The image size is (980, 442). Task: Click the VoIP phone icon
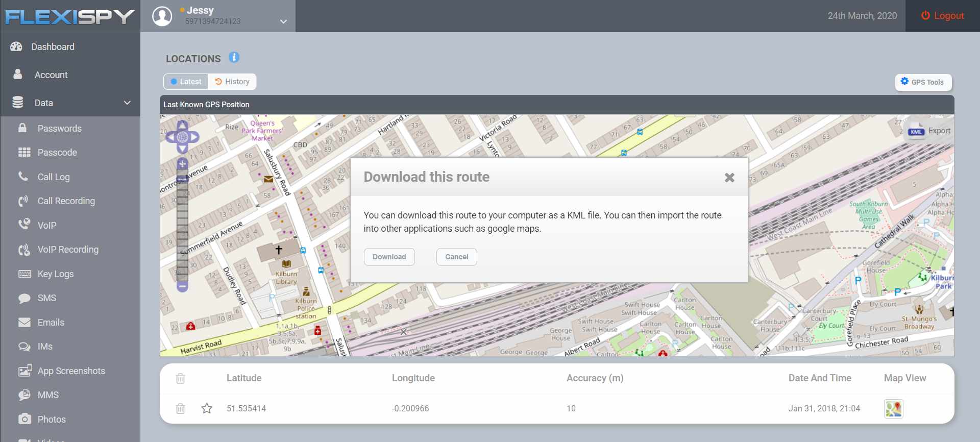[x=24, y=225]
